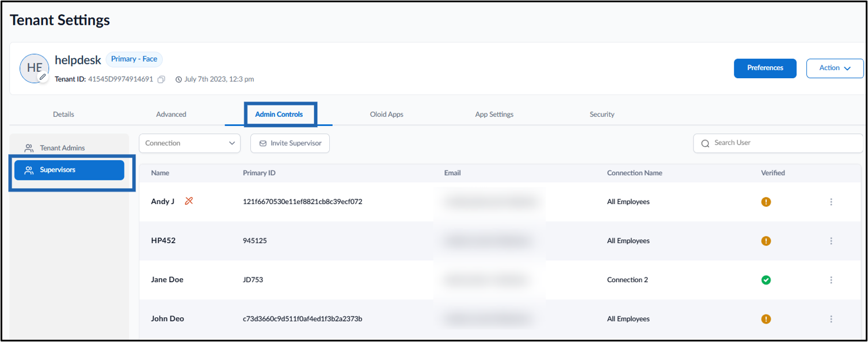This screenshot has height=342, width=868.
Task: Focus the Search User input field
Action: (x=778, y=143)
